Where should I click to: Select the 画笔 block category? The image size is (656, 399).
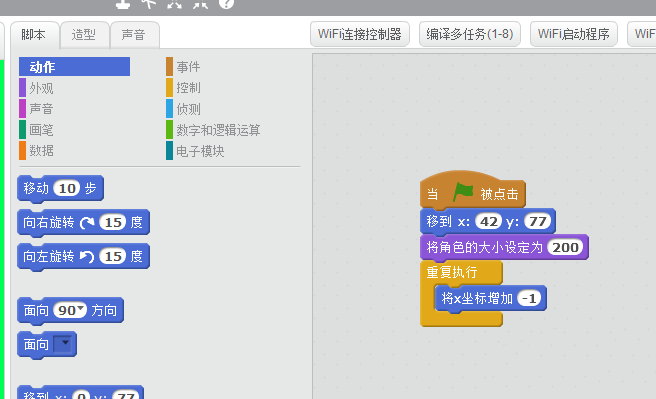point(37,130)
